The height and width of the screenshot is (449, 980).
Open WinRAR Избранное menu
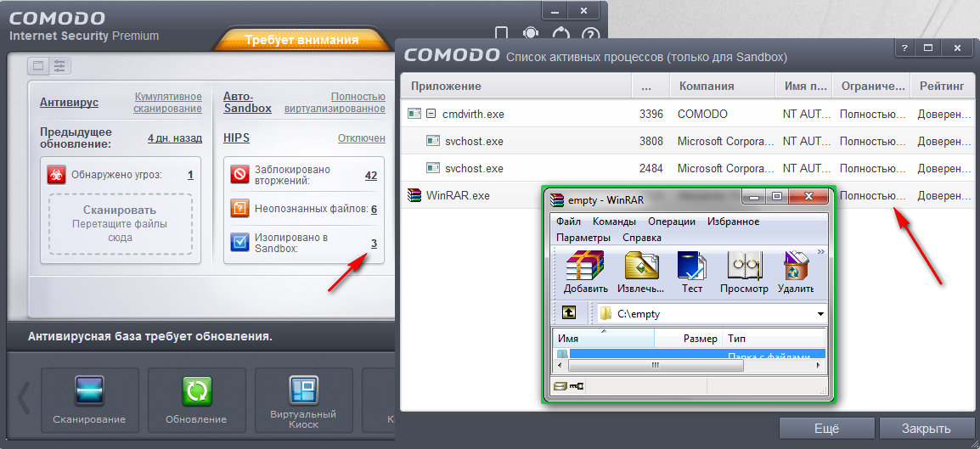(734, 222)
